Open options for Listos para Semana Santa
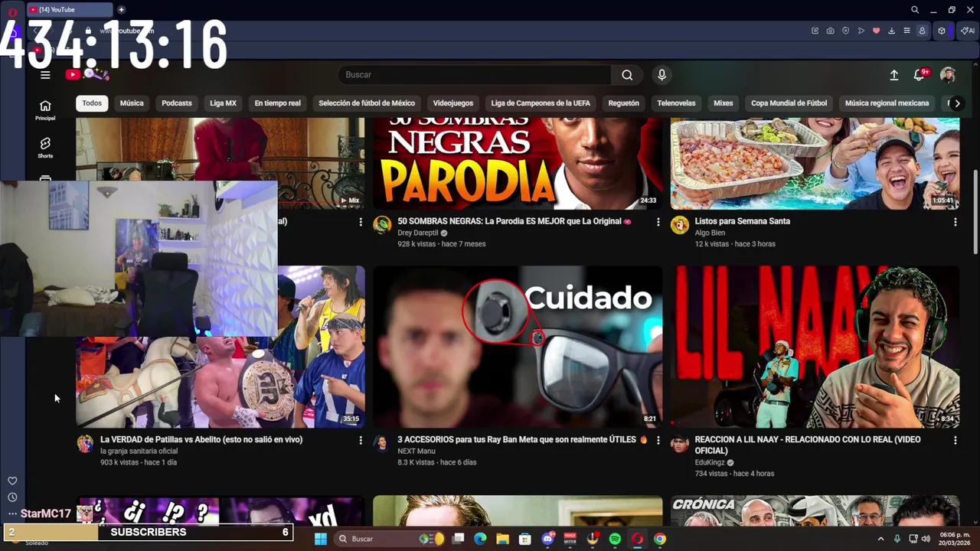Viewport: 980px width, 551px height. [955, 222]
